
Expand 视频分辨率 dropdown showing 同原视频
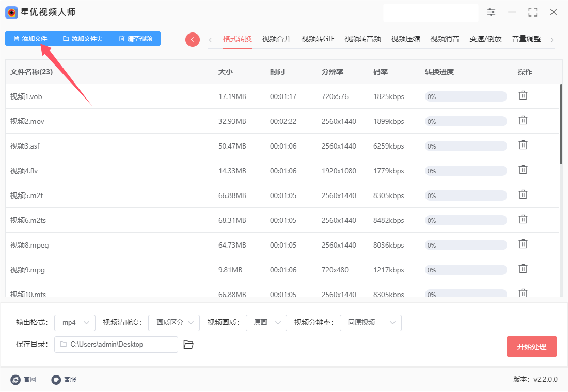pyautogui.click(x=371, y=323)
